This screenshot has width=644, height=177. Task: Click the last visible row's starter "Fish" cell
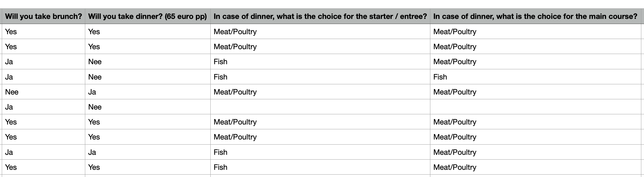[x=220, y=167]
